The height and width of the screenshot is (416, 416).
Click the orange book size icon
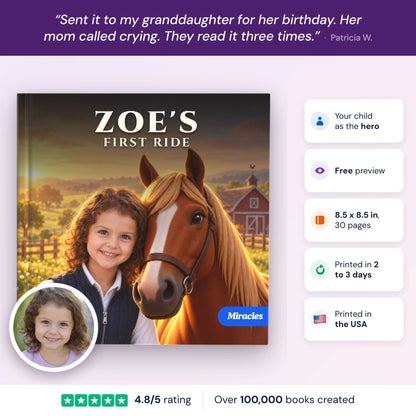(320, 220)
